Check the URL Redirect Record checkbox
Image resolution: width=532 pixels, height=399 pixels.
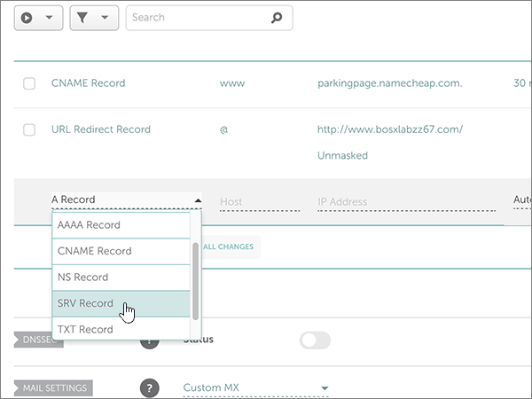(29, 130)
